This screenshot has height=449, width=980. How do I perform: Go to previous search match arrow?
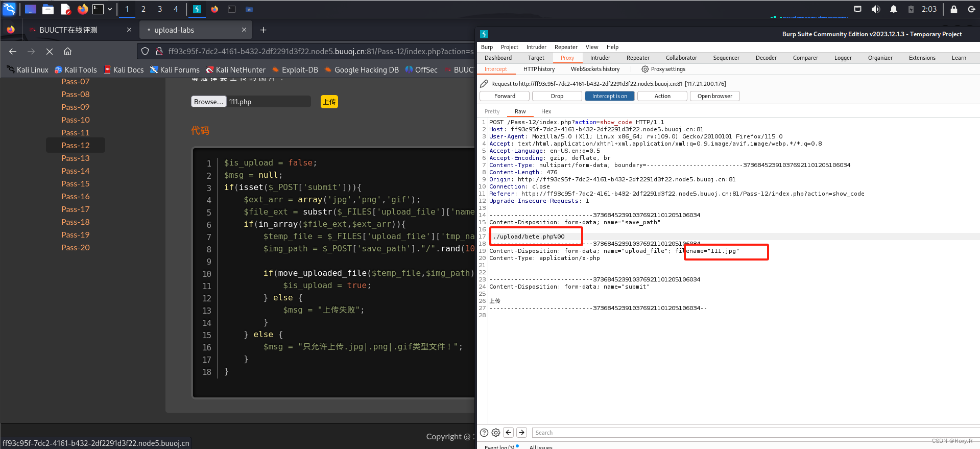tap(509, 433)
